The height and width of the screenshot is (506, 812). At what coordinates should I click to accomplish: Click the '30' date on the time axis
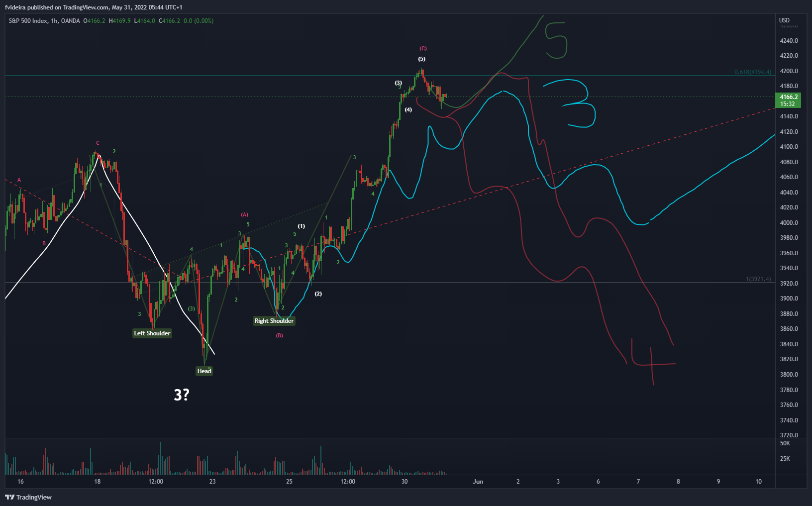(x=405, y=482)
